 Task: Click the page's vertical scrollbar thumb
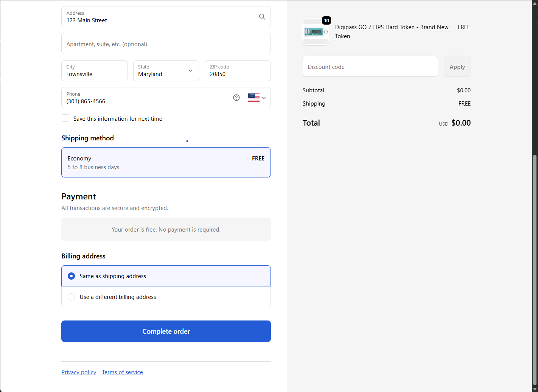pyautogui.click(x=535, y=269)
